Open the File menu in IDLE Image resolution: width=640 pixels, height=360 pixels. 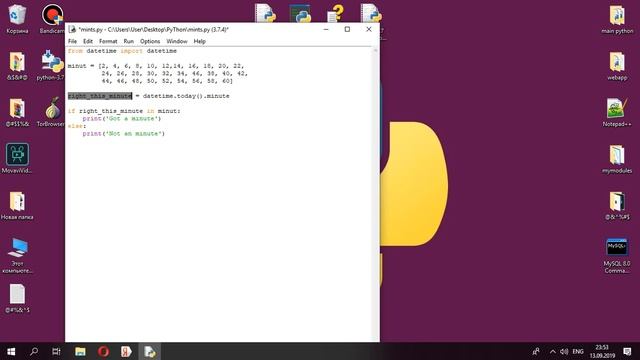(x=72, y=41)
